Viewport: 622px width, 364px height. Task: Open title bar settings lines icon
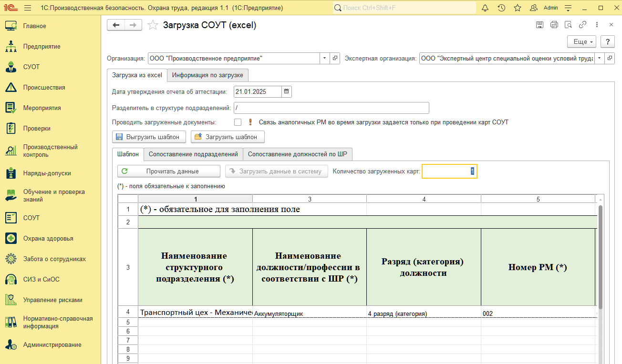(x=568, y=8)
